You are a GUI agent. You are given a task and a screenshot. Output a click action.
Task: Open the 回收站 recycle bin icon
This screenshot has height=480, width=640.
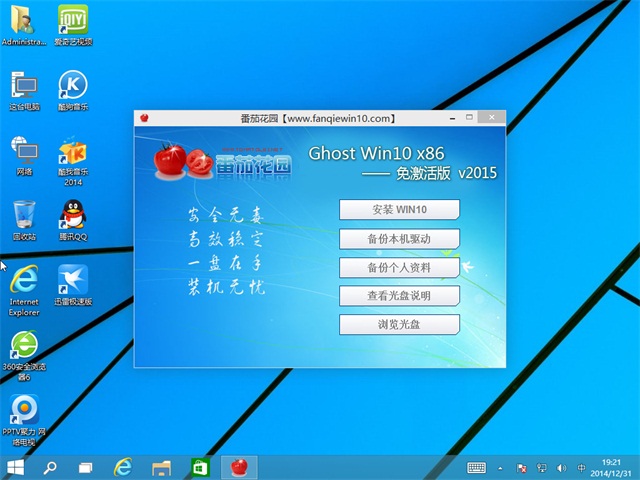coord(24,215)
